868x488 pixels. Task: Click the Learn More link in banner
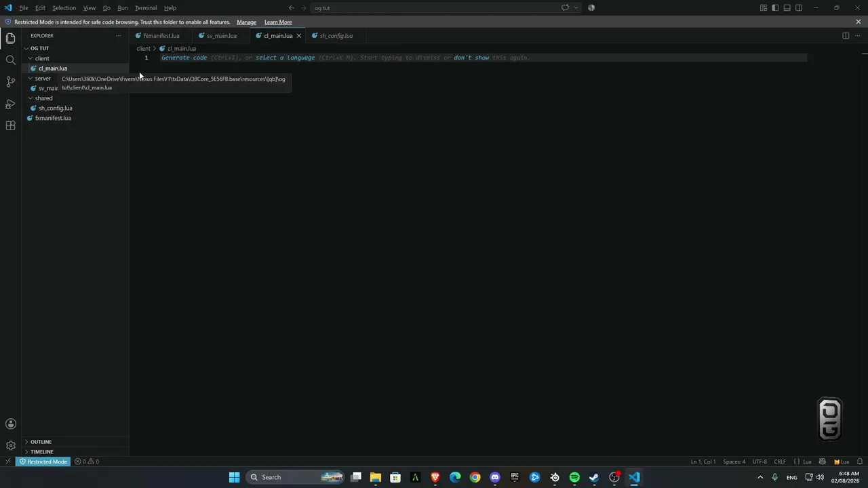pos(278,22)
